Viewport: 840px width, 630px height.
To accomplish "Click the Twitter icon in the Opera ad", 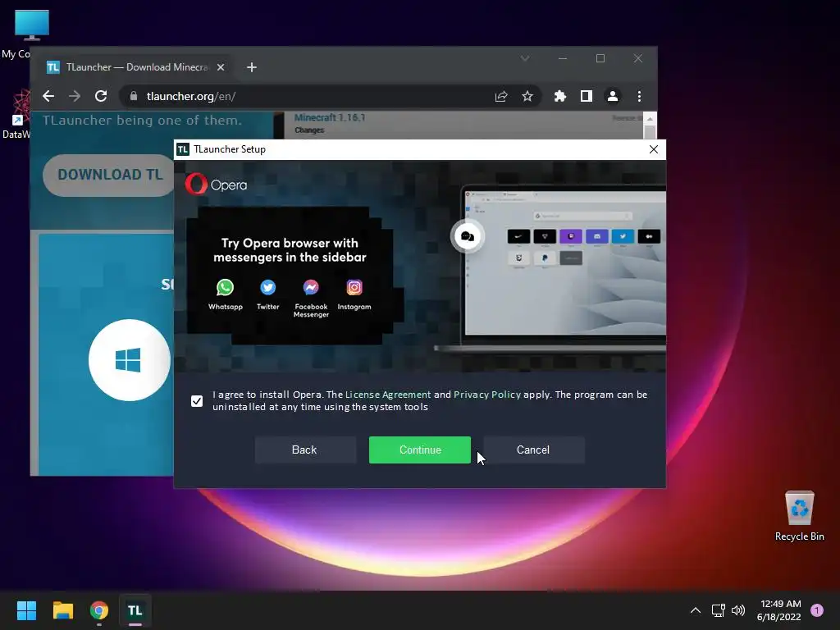I will 268,288.
